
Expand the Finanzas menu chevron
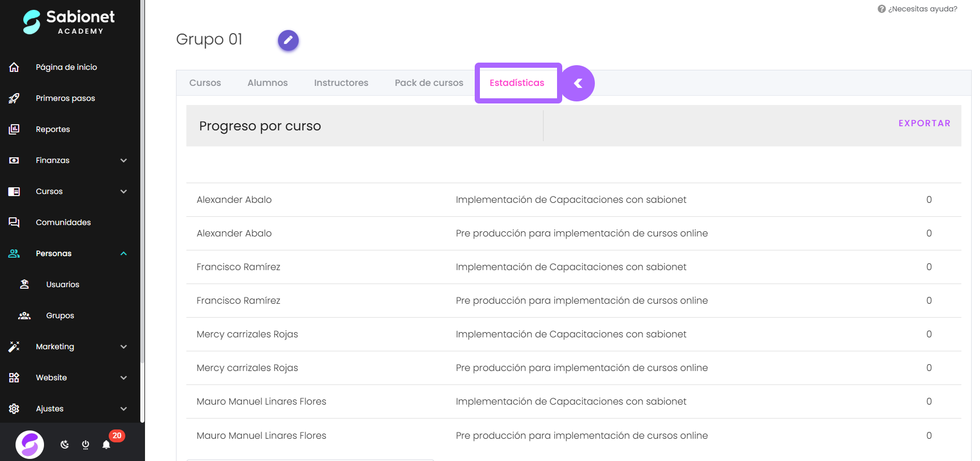[124, 160]
